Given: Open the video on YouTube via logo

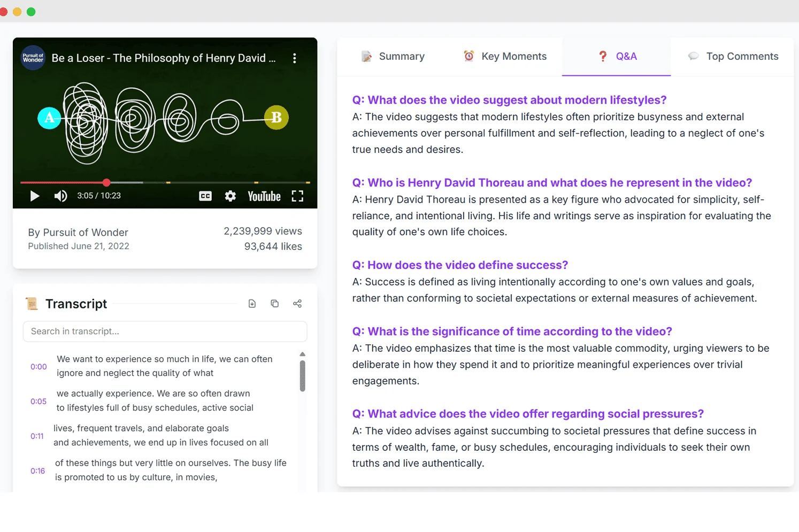Looking at the screenshot, I should tap(264, 196).
